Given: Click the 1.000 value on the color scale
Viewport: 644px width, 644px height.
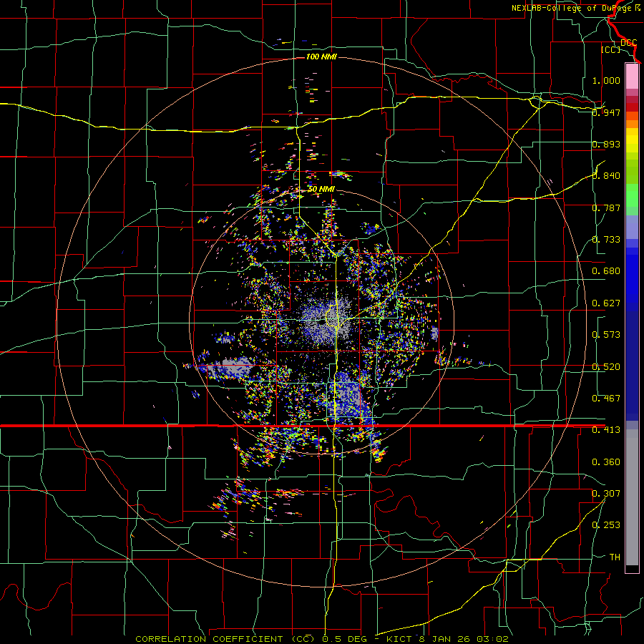Looking at the screenshot, I should (x=606, y=80).
